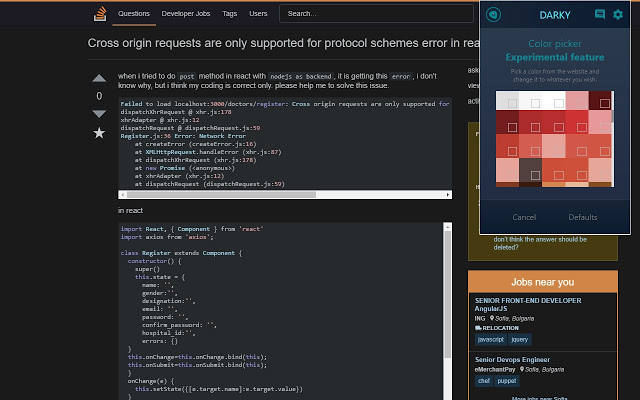
Task: Click the inline code 'error'
Action: tap(401, 76)
